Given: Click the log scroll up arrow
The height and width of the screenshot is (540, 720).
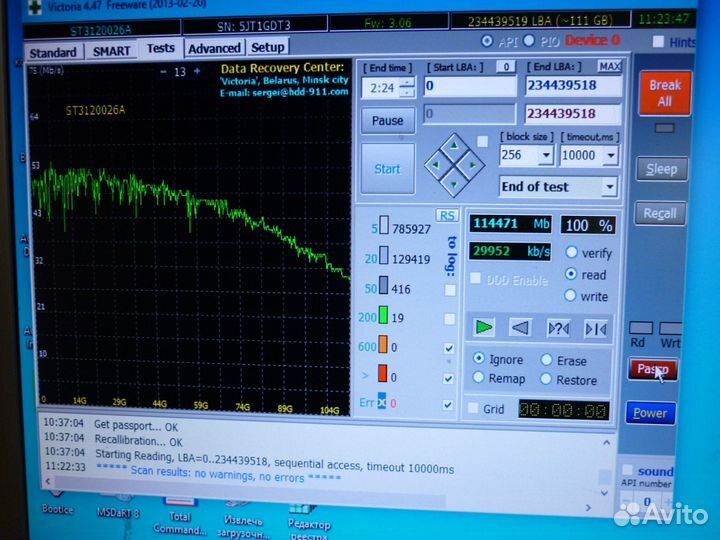Looking at the screenshot, I should click(607, 443).
